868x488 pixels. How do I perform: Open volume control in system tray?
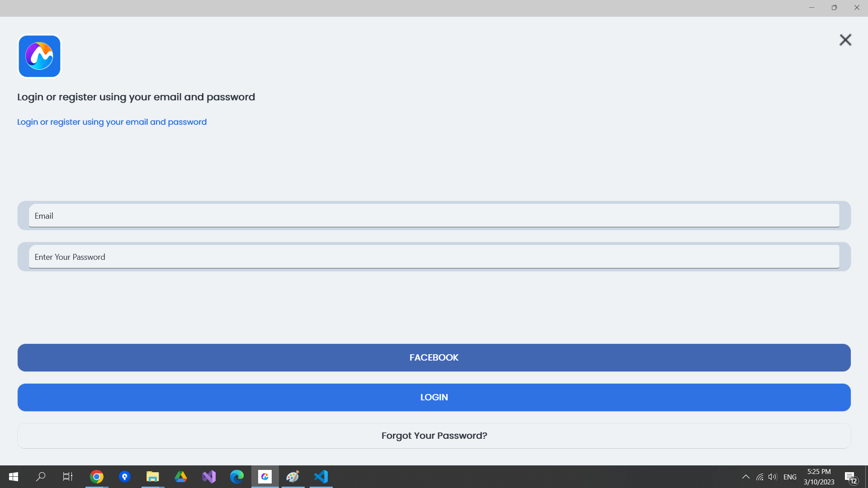coord(772,477)
